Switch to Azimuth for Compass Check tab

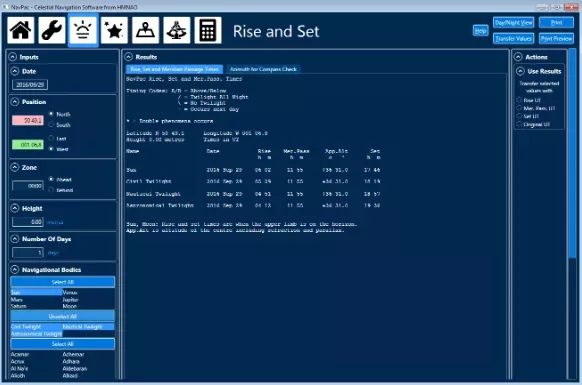[263, 69]
